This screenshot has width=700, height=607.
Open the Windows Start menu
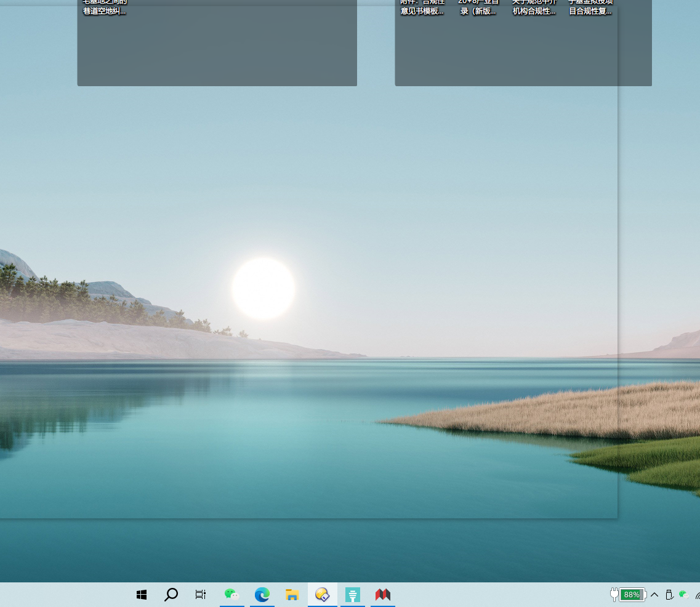[x=142, y=595]
